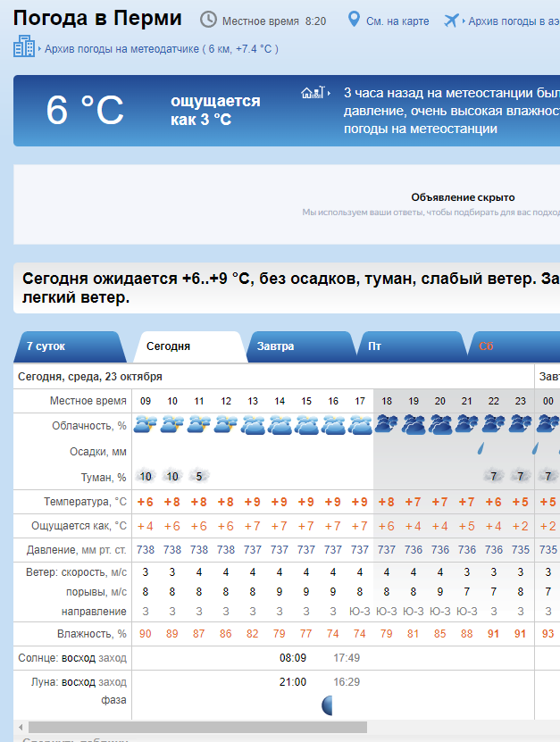Click the raindrop icon at hour 22
Viewport: 560px width, 742px height.
481,448
